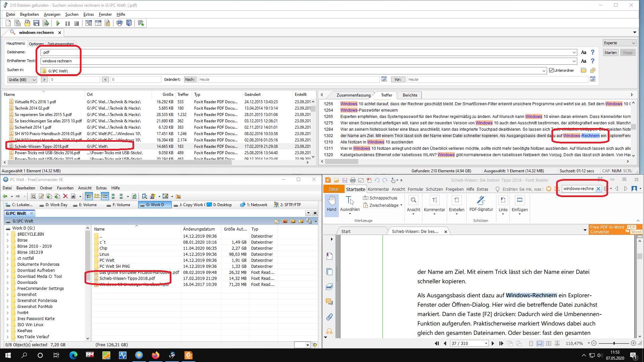Open the Größe (KB) unit dropdown
Screen dimensions: 644x362
[x=22, y=80]
